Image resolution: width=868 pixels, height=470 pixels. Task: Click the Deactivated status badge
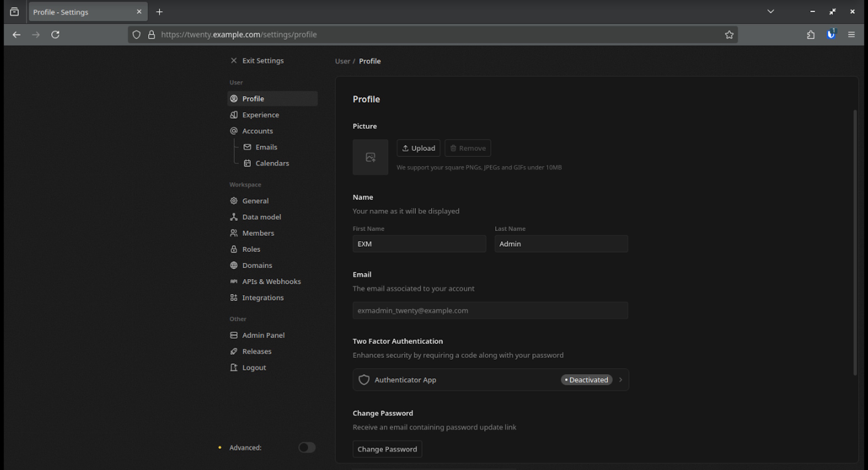tap(586, 380)
